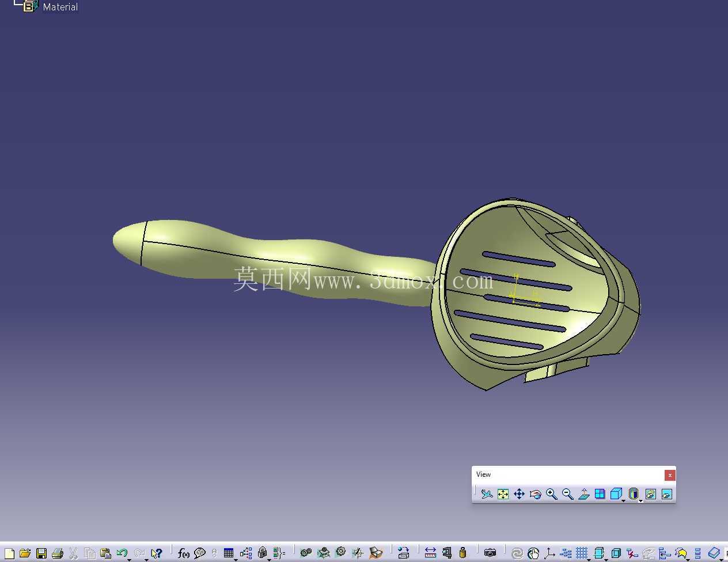Viewport: 728px width, 562px height.
Task: Expand the Lock padlock dropdown arrow
Action: 269,559
